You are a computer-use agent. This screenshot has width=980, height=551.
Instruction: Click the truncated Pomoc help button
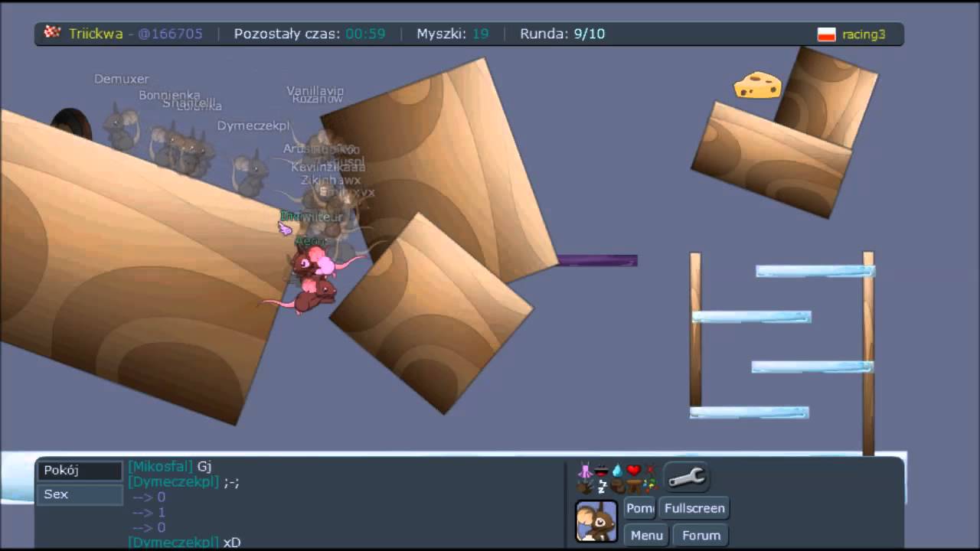tap(640, 508)
